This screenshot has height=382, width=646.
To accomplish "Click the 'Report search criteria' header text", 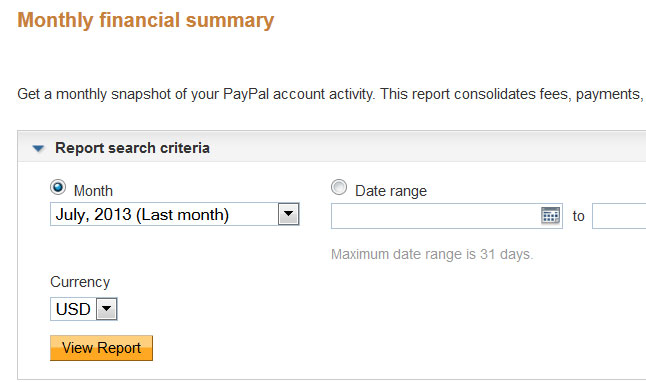I will [132, 148].
